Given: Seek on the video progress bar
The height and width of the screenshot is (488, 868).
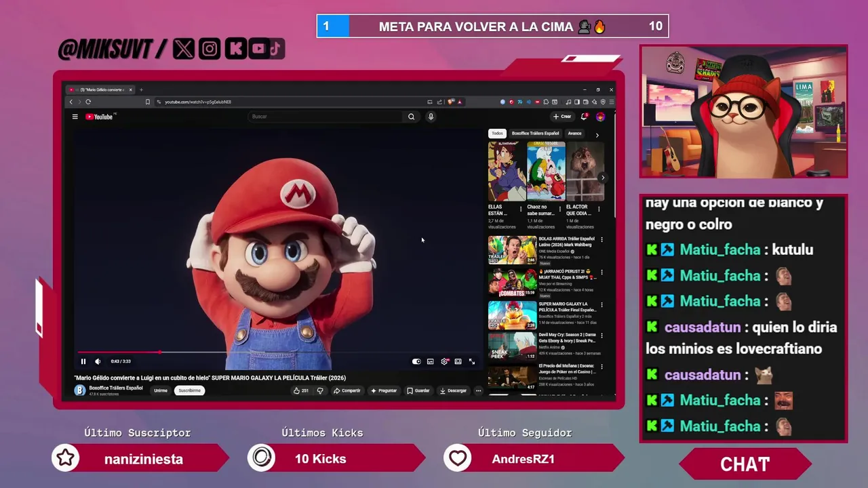Looking at the screenshot, I should (278, 352).
